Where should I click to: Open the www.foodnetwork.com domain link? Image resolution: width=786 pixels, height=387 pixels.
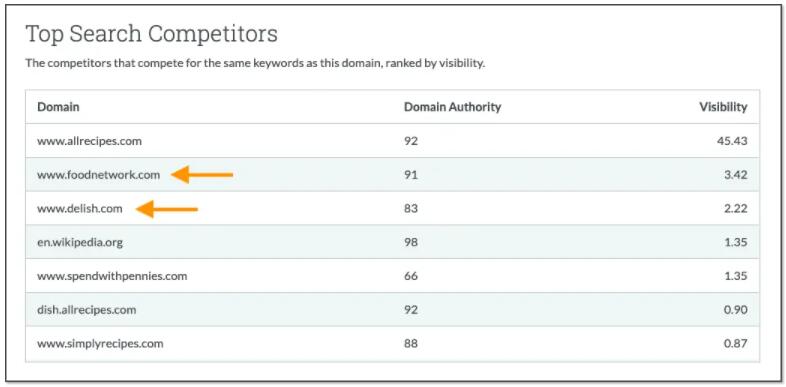pos(98,175)
